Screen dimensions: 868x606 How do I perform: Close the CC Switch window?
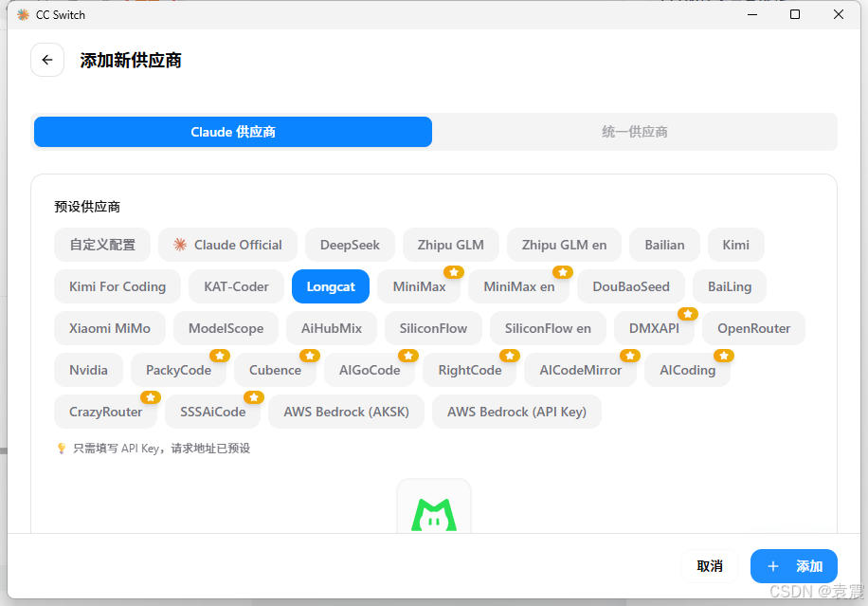839,14
